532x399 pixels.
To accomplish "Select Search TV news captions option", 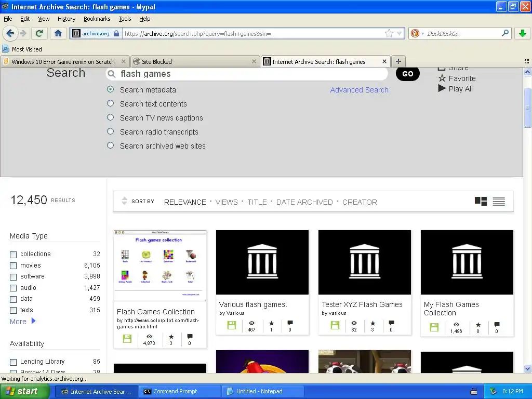I will pos(110,117).
